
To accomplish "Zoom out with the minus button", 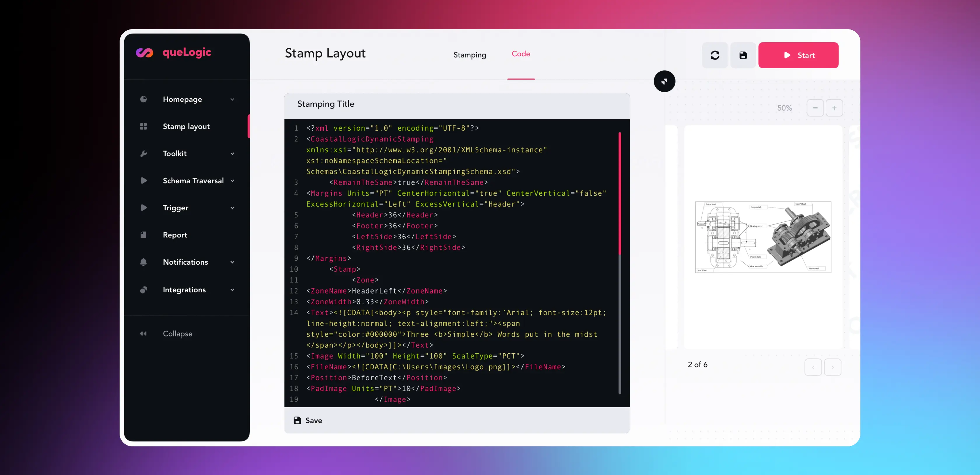I will tap(815, 108).
